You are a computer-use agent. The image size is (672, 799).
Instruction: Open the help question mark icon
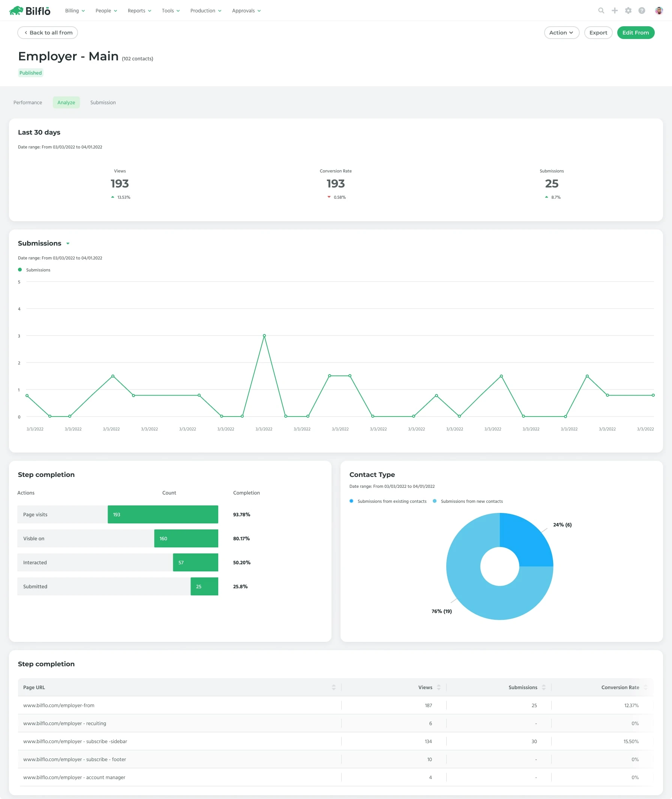pyautogui.click(x=642, y=10)
